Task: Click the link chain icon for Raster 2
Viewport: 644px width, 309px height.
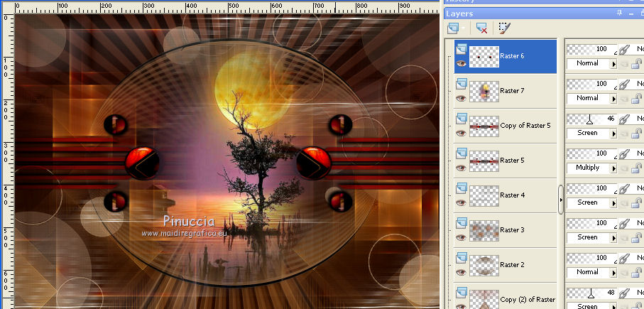Action: pos(624,259)
